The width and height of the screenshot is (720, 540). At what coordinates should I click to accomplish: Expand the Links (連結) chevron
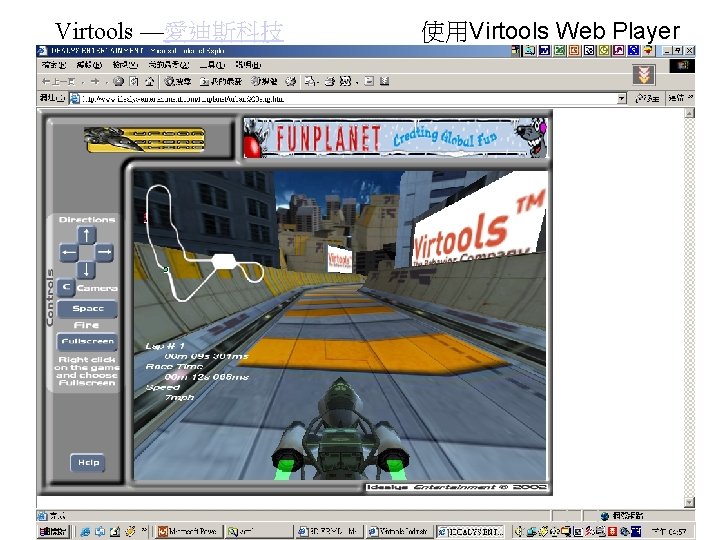691,97
